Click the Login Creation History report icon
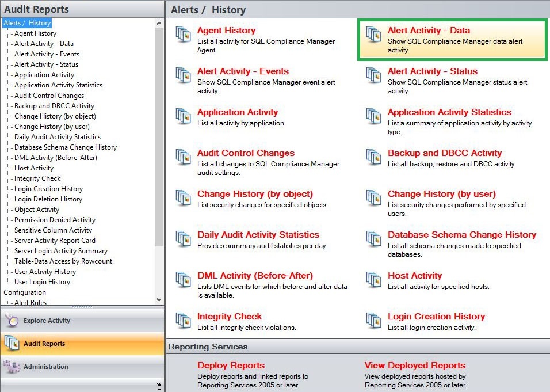The image size is (550, 392). pyautogui.click(x=374, y=320)
